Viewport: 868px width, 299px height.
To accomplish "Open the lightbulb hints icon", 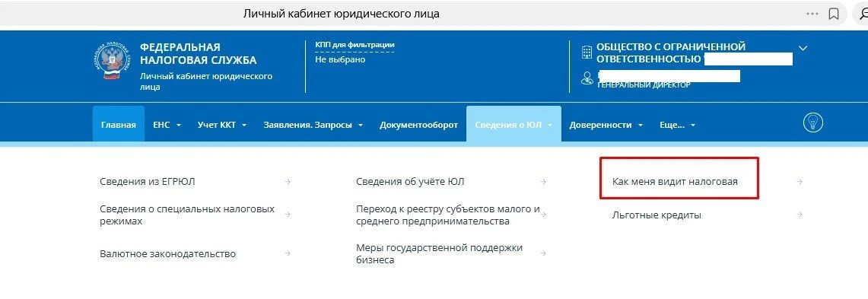I will (812, 123).
